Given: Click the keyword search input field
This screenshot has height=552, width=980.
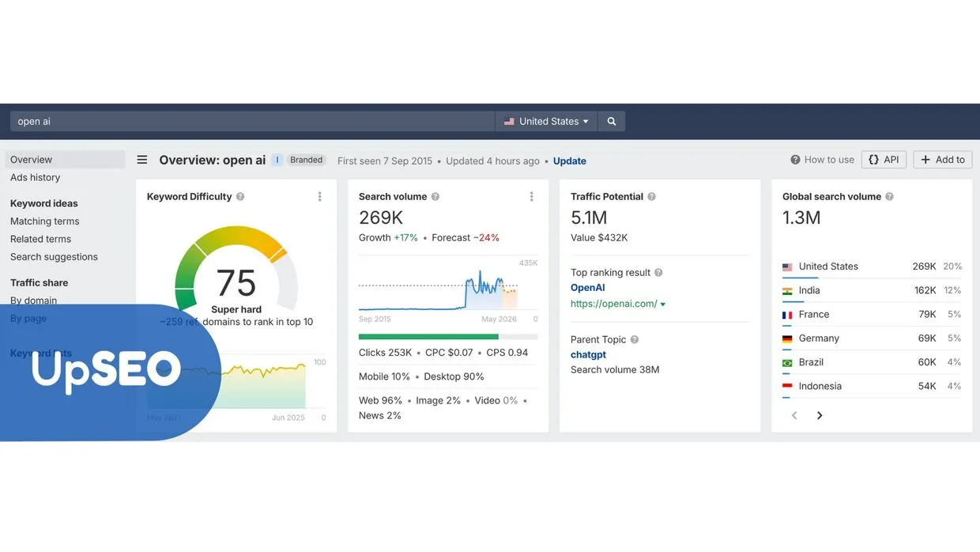Looking at the screenshot, I should tap(237, 120).
